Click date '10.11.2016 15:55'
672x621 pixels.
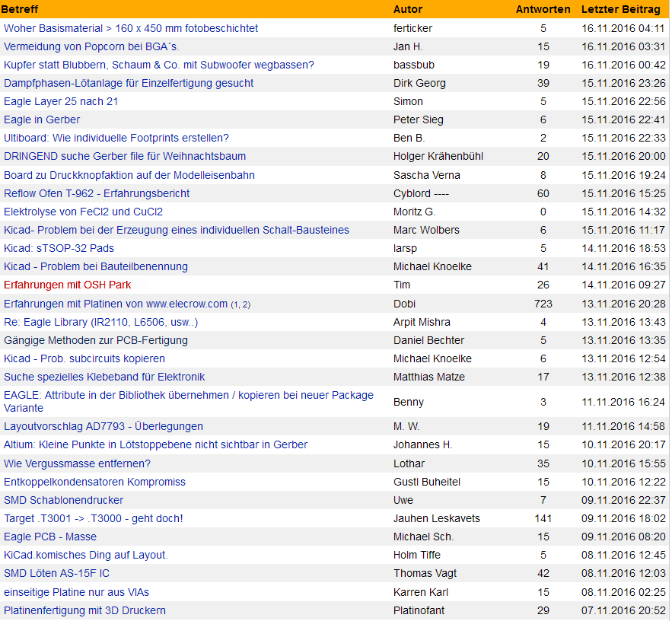[623, 463]
